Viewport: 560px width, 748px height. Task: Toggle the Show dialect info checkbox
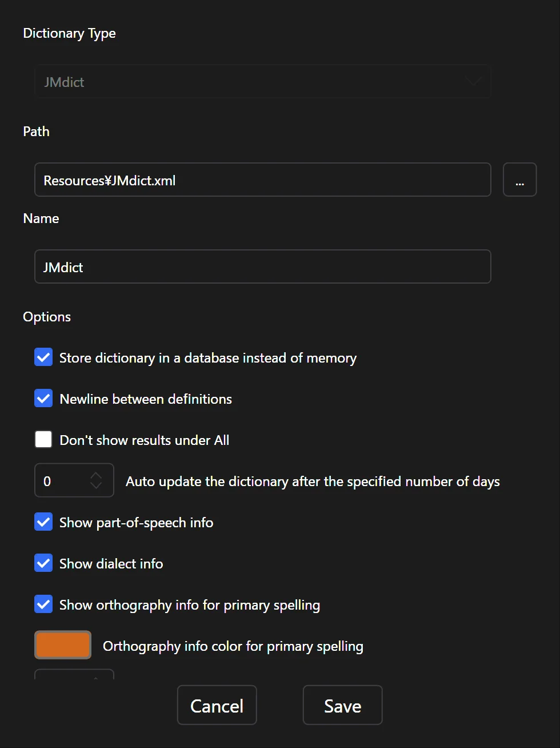pos(44,563)
